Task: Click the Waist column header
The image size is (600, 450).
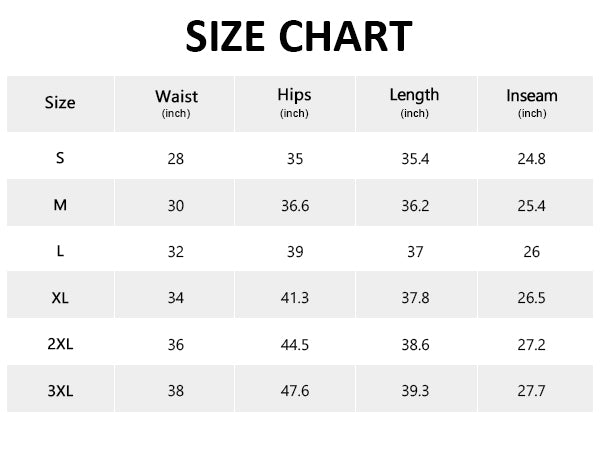Action: [x=176, y=102]
